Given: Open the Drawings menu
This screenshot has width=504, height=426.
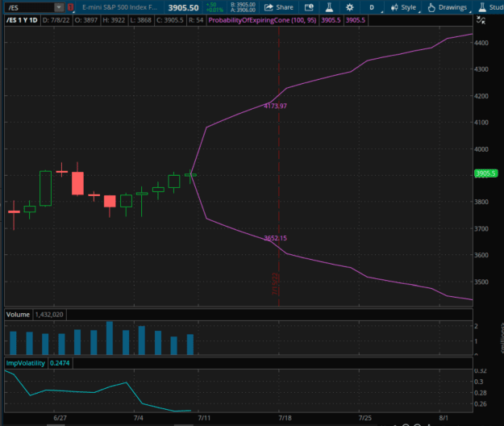Looking at the screenshot, I should coord(448,7).
